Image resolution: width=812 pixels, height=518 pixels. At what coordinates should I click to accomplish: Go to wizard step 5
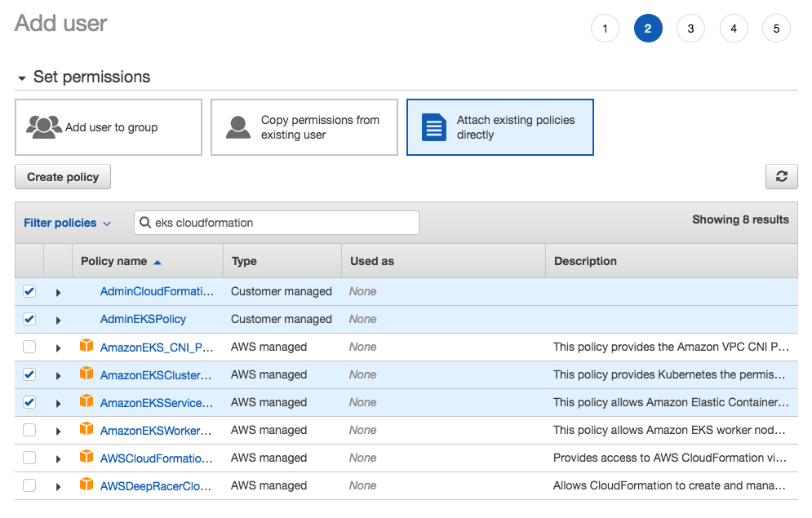[776, 29]
